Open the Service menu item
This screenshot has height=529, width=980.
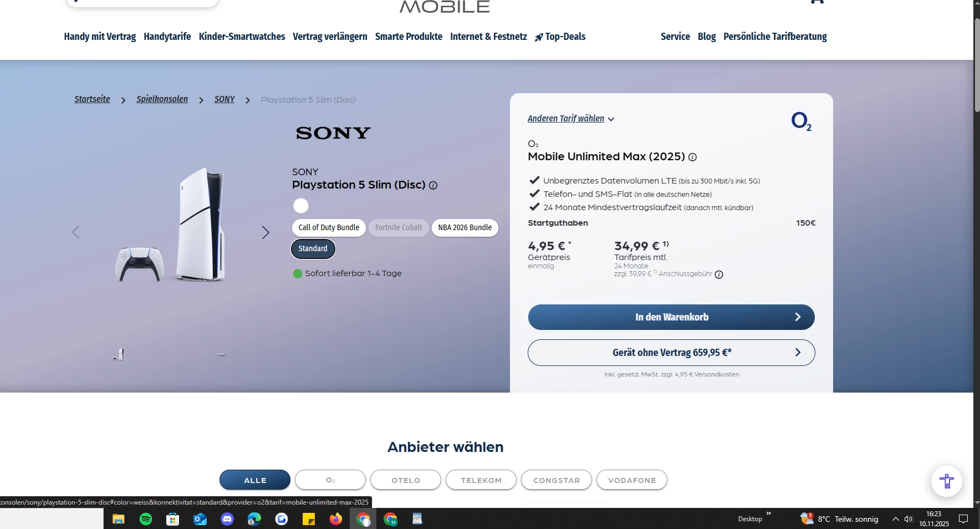(x=675, y=37)
